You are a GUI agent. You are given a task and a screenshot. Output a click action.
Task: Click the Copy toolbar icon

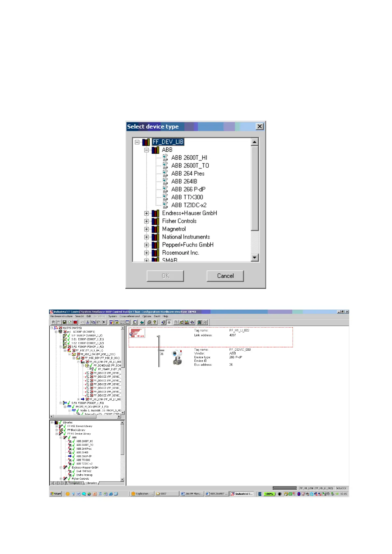pyautogui.click(x=93, y=322)
